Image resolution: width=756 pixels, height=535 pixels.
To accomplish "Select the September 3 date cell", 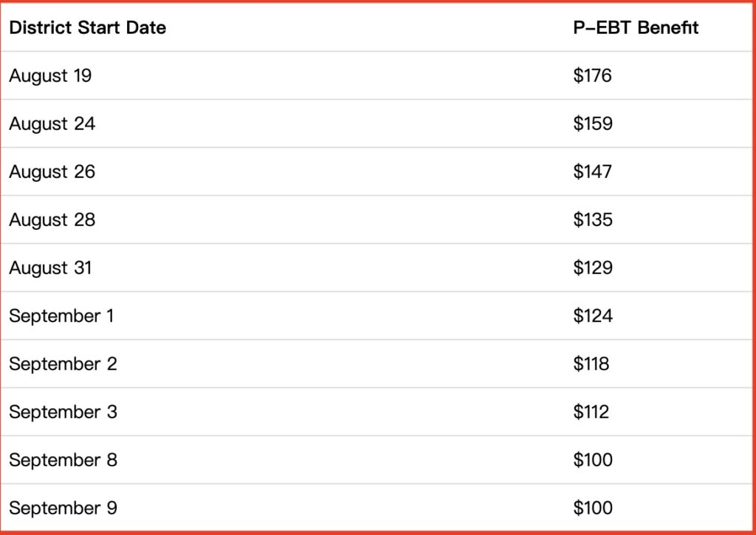I will coord(63,412).
